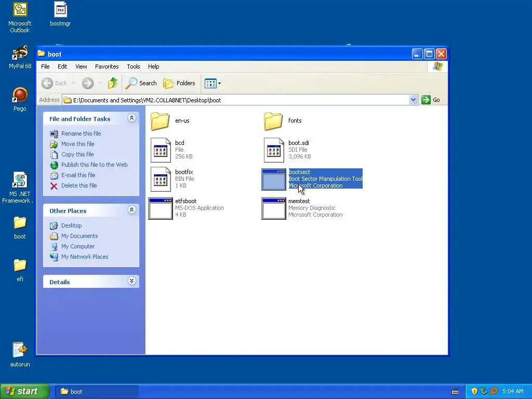Open the Tools menu
The height and width of the screenshot is (399, 532).
click(134, 66)
